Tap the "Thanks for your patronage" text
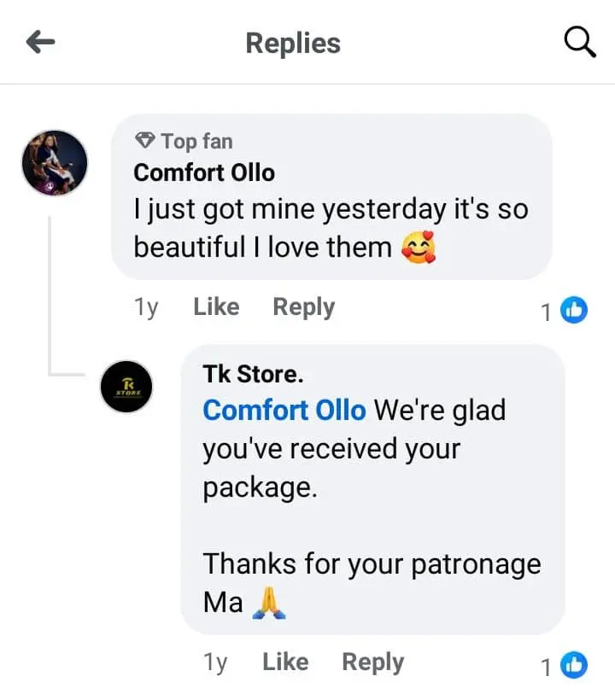The height and width of the screenshot is (700, 615). pyautogui.click(x=371, y=564)
